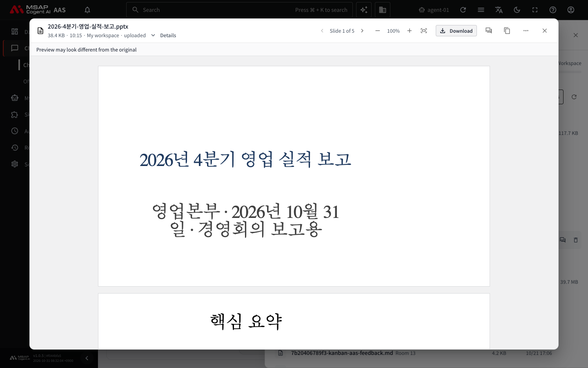The image size is (588, 368).
Task: Click the 100% zoom level
Action: 394,31
